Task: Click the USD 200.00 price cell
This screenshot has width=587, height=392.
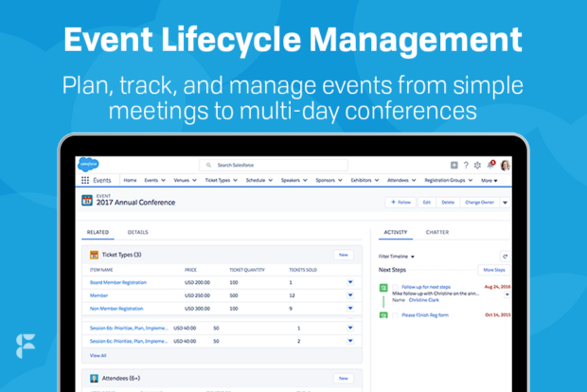Action: [x=197, y=283]
